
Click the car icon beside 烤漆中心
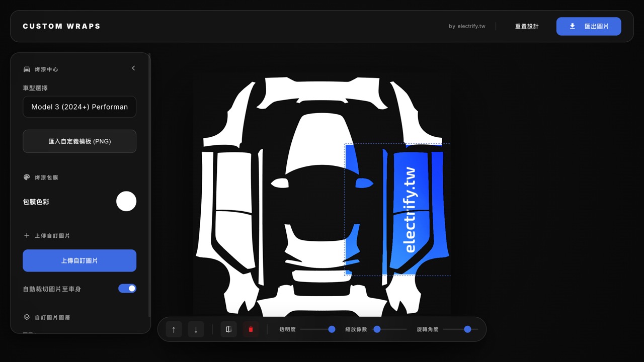[x=27, y=69]
